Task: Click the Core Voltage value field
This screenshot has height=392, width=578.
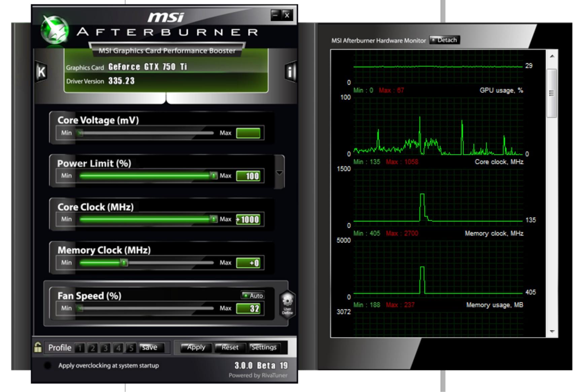Action: tap(248, 133)
